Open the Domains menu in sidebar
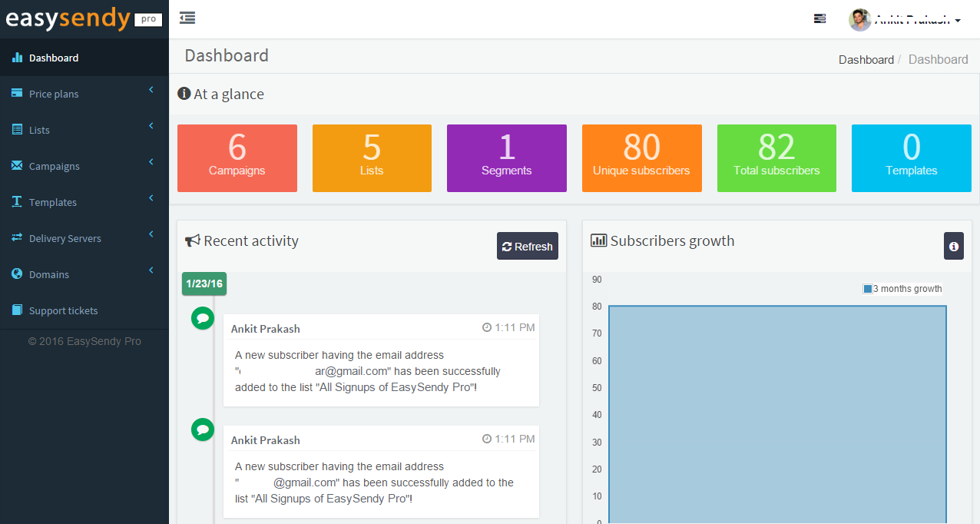 coord(48,274)
